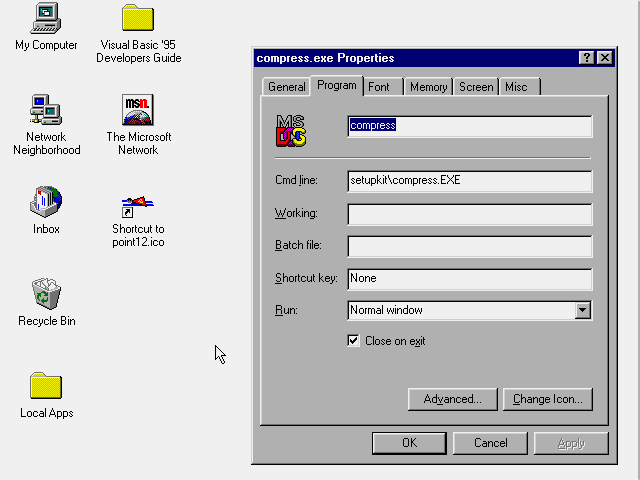Screen dimensions: 640x480
Task: Click into the Cmd line field
Action: 469,181
